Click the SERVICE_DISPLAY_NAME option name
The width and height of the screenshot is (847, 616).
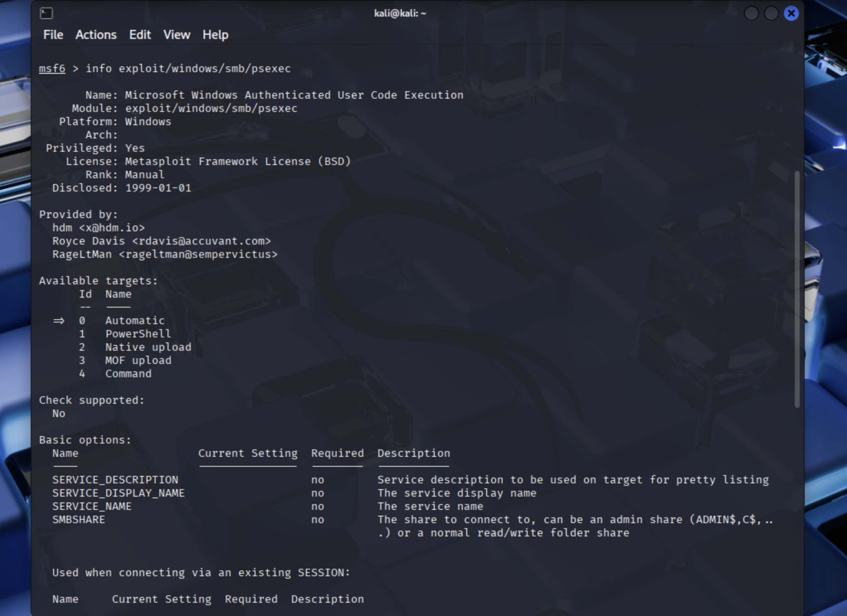tap(118, 493)
